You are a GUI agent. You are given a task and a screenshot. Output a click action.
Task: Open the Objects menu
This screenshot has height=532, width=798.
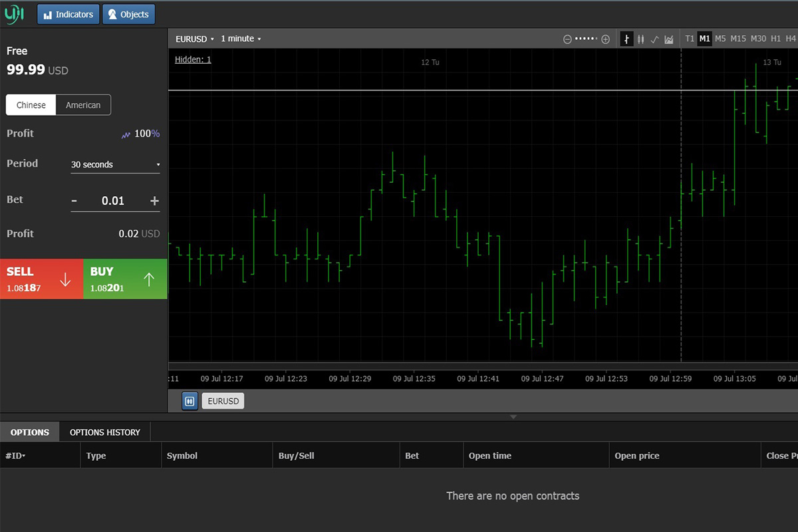pyautogui.click(x=128, y=14)
